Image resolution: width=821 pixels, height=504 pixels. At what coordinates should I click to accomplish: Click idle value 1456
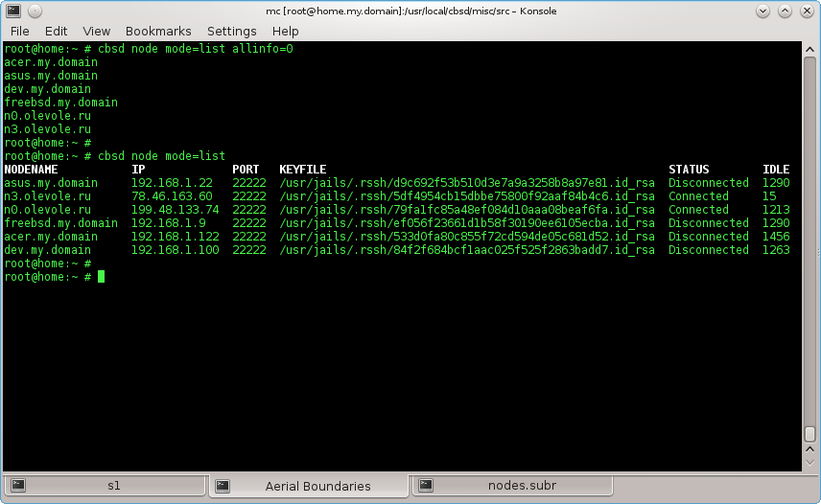coord(776,237)
